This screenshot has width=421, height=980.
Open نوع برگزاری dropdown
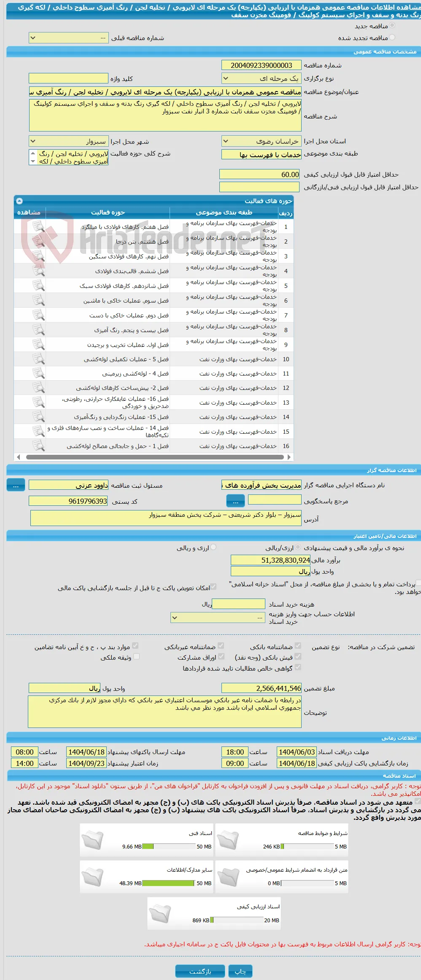coord(261,78)
